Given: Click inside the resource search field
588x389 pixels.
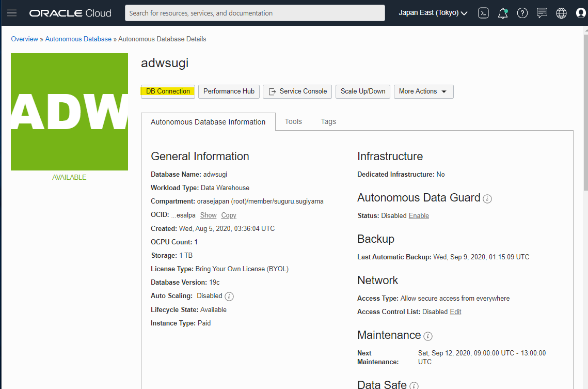Looking at the screenshot, I should pyautogui.click(x=255, y=13).
